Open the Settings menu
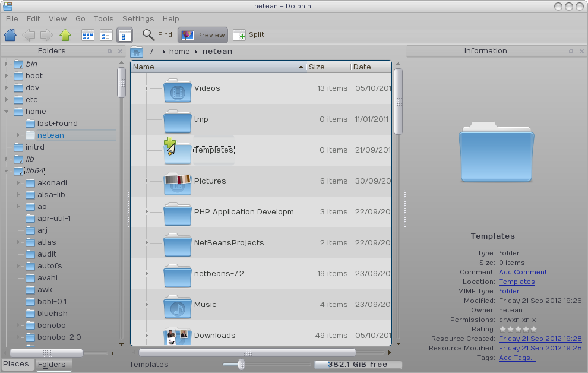Image resolution: width=588 pixels, height=373 pixels. [138, 19]
